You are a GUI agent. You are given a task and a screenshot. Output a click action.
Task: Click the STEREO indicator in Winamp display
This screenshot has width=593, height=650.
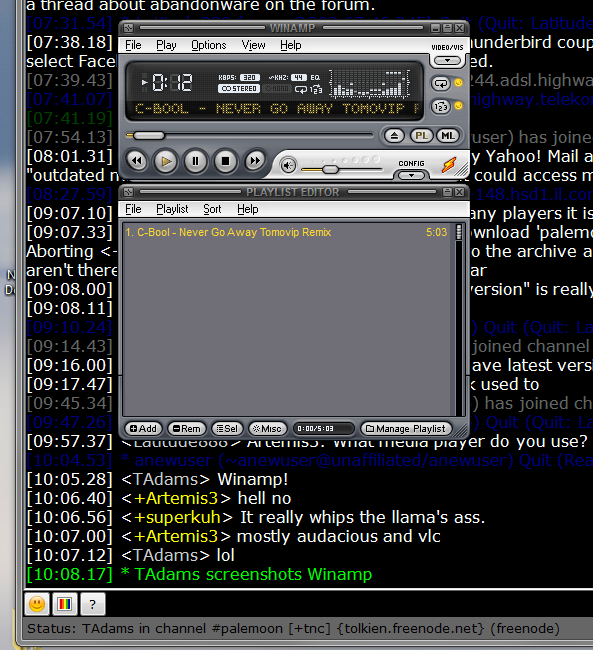click(239, 89)
